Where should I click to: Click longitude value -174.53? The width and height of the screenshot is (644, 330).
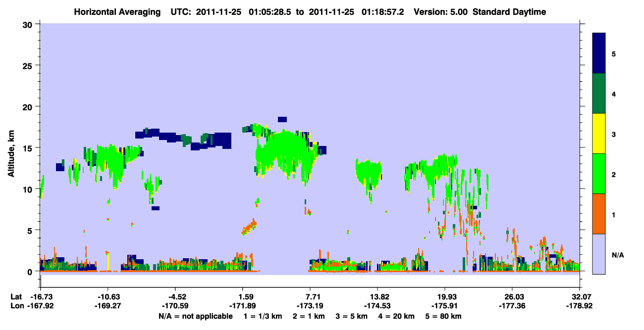[377, 306]
